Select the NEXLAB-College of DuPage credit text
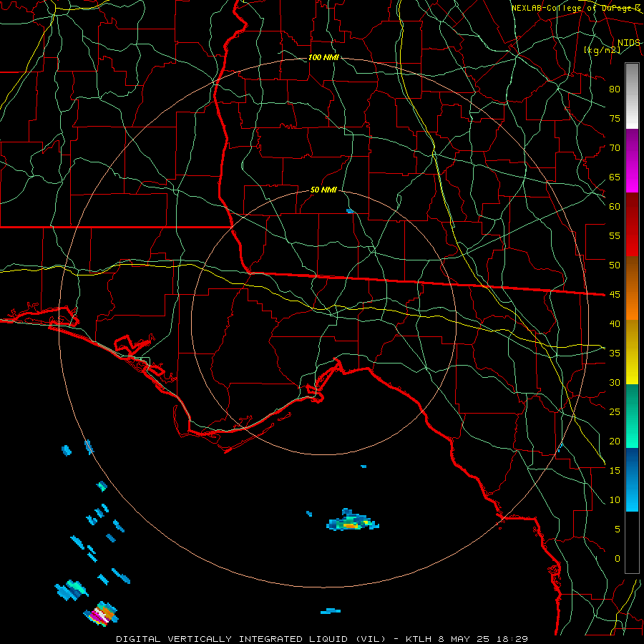The image size is (644, 644). point(575,8)
